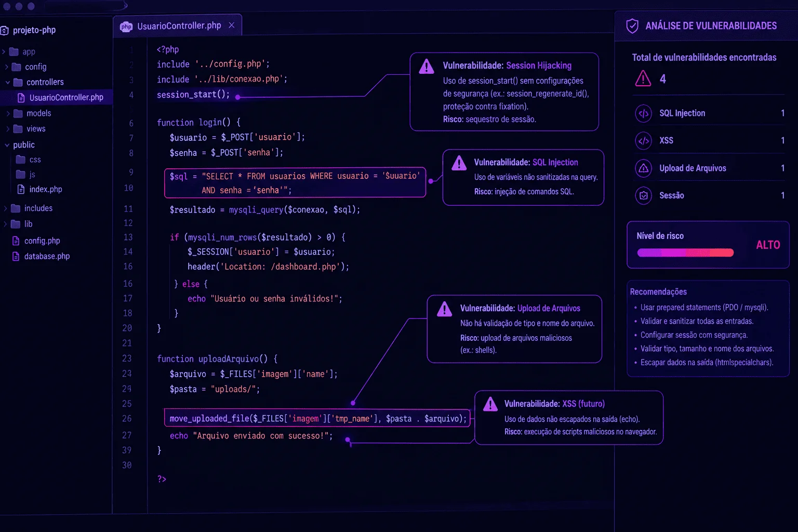
Task: Click the Sessão shield icon
Action: [x=644, y=195]
